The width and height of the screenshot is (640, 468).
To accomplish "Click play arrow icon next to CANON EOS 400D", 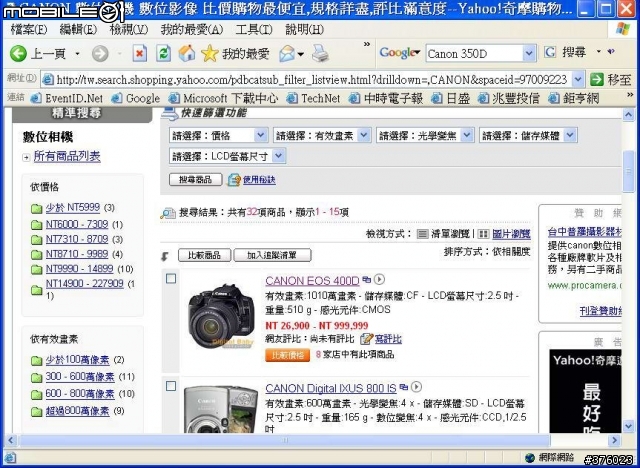I will [x=379, y=279].
